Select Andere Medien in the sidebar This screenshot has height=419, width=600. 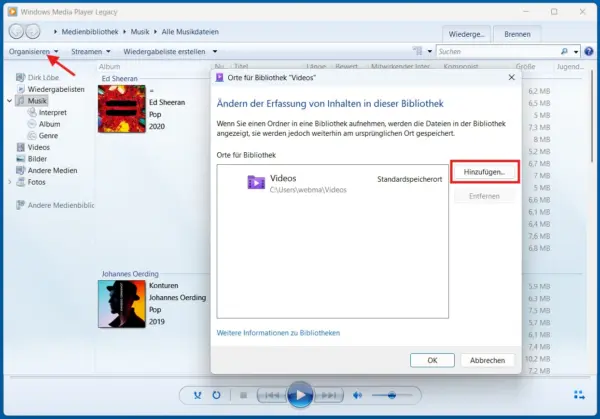click(x=47, y=171)
